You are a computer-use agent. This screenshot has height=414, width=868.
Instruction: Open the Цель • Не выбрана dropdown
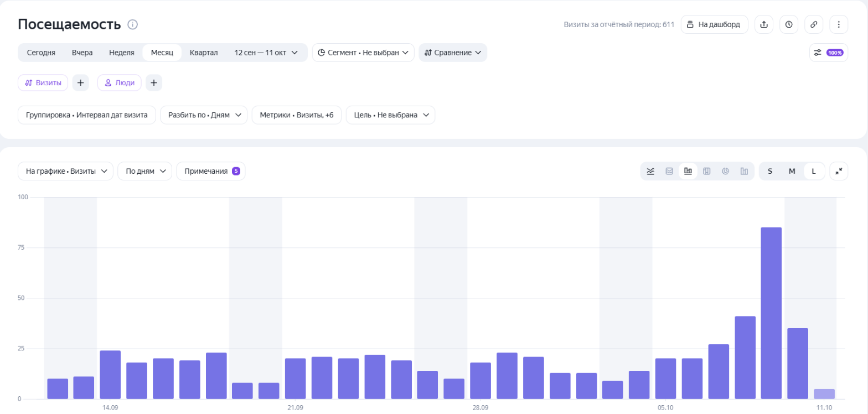tap(390, 115)
